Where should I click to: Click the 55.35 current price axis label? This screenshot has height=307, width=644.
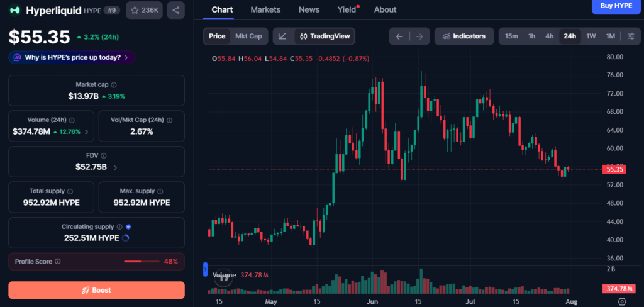coord(614,169)
